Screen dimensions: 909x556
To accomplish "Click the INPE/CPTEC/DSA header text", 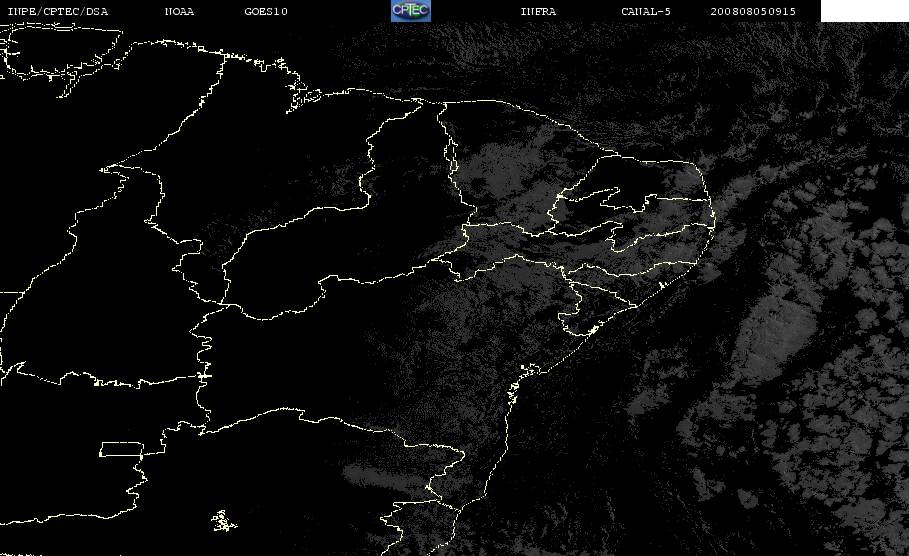I will tap(57, 11).
